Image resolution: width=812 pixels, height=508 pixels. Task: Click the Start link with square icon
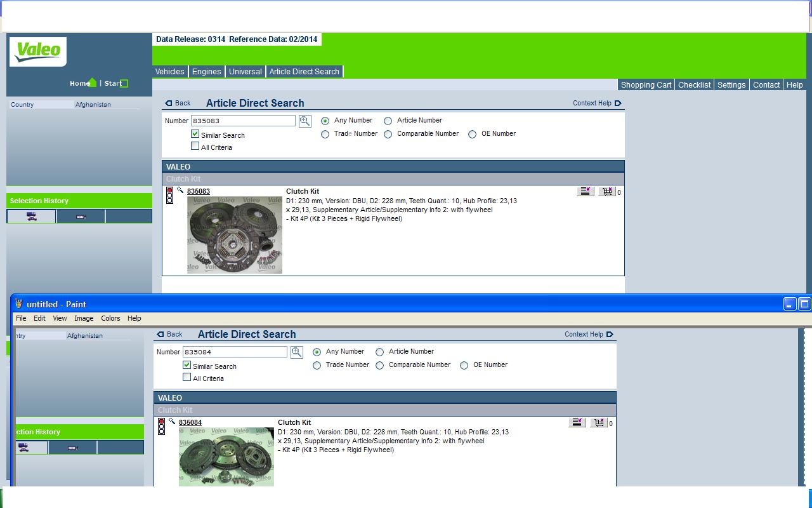[x=116, y=83]
